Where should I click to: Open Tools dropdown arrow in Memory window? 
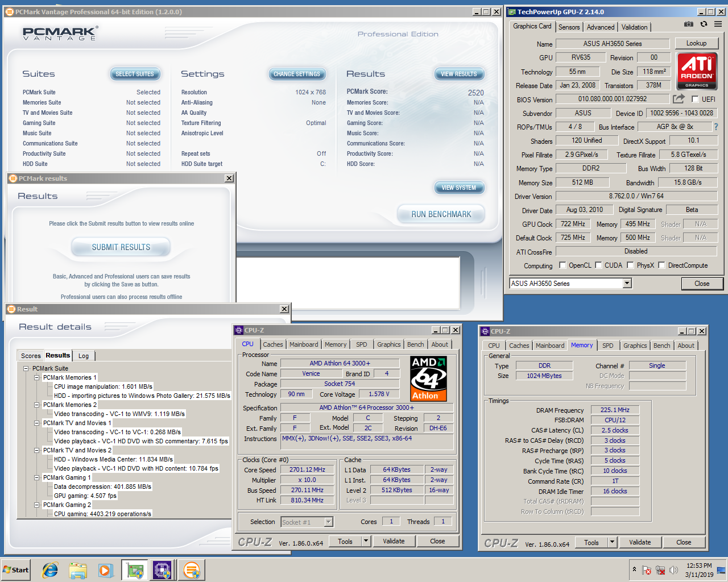613,542
